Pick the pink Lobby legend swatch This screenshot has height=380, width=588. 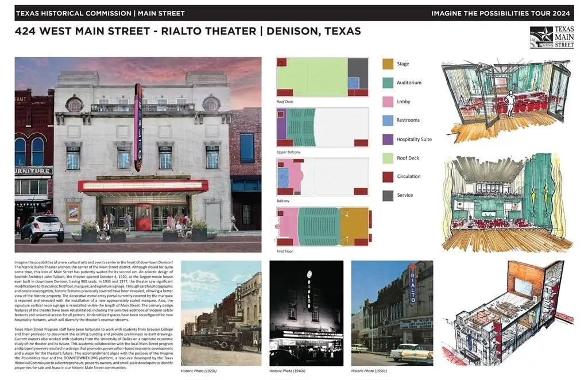(388, 102)
